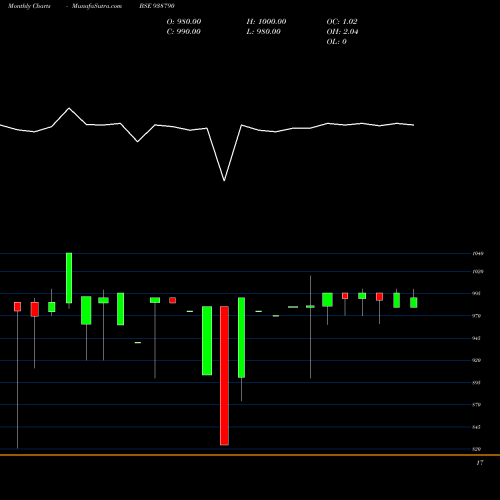
Task: Click the 'OL: 0' value
Action: pyautogui.click(x=337, y=42)
